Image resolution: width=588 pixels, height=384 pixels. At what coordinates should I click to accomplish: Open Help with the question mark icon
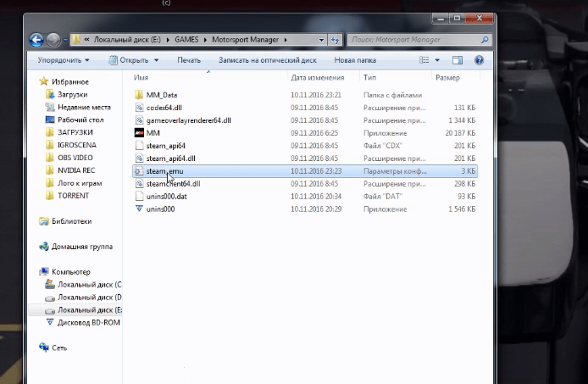point(479,60)
